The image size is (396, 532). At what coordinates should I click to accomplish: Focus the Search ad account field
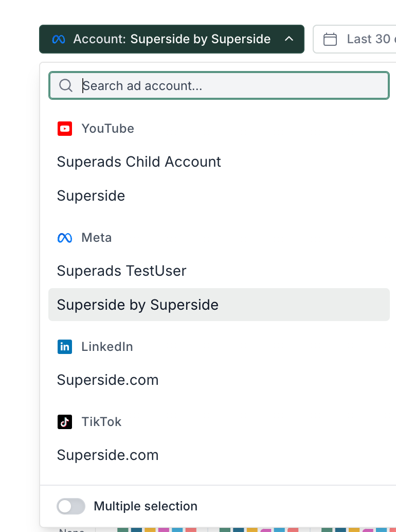click(231, 85)
